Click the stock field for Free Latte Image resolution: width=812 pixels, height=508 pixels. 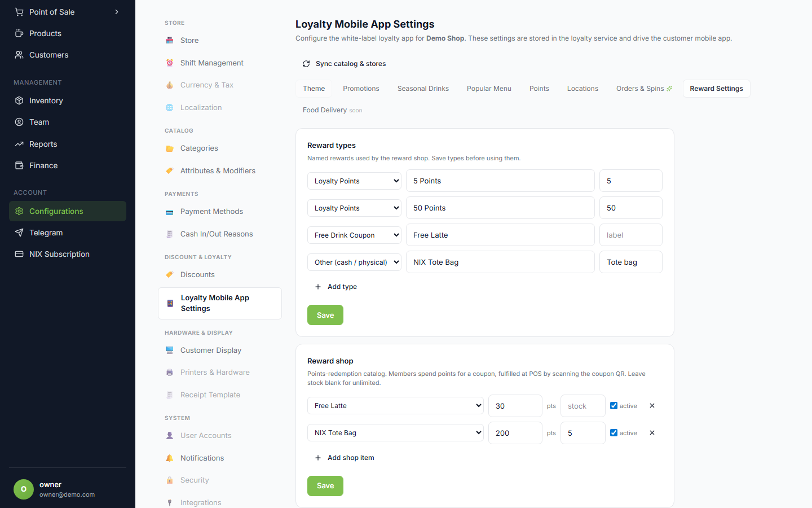[x=583, y=406]
